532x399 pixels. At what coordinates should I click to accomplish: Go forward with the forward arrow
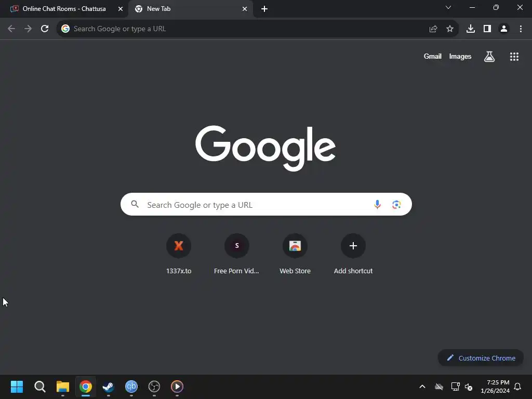pos(28,29)
